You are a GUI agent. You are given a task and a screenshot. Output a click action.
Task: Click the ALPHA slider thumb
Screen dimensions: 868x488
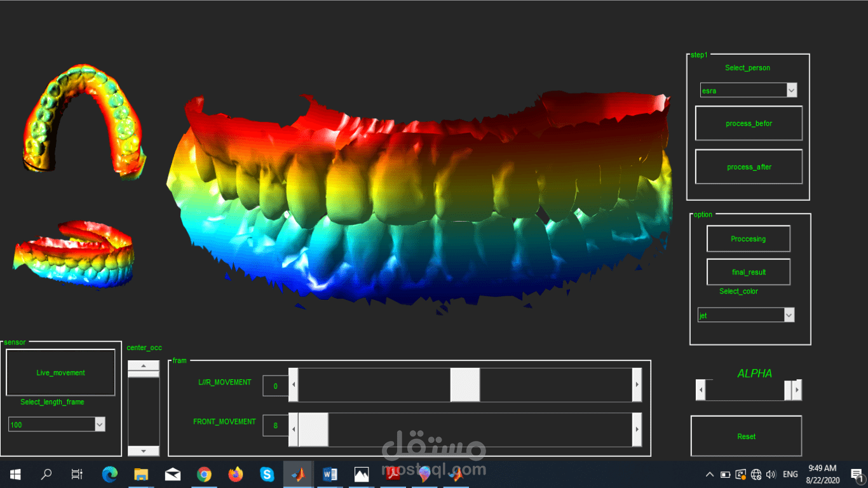[x=788, y=390]
